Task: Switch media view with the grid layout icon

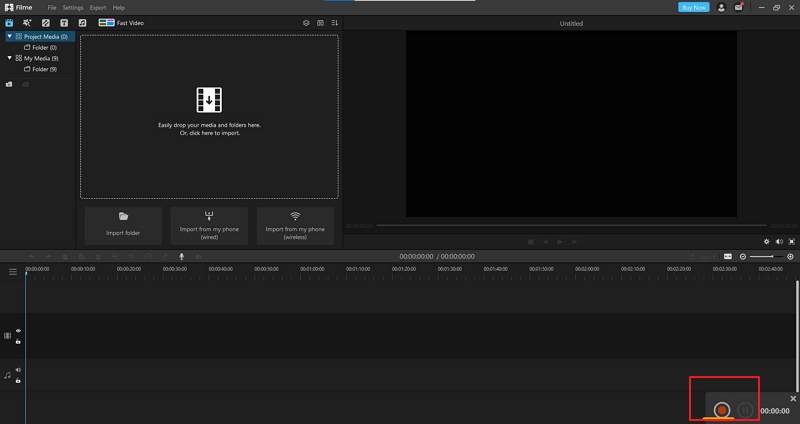Action: [320, 23]
